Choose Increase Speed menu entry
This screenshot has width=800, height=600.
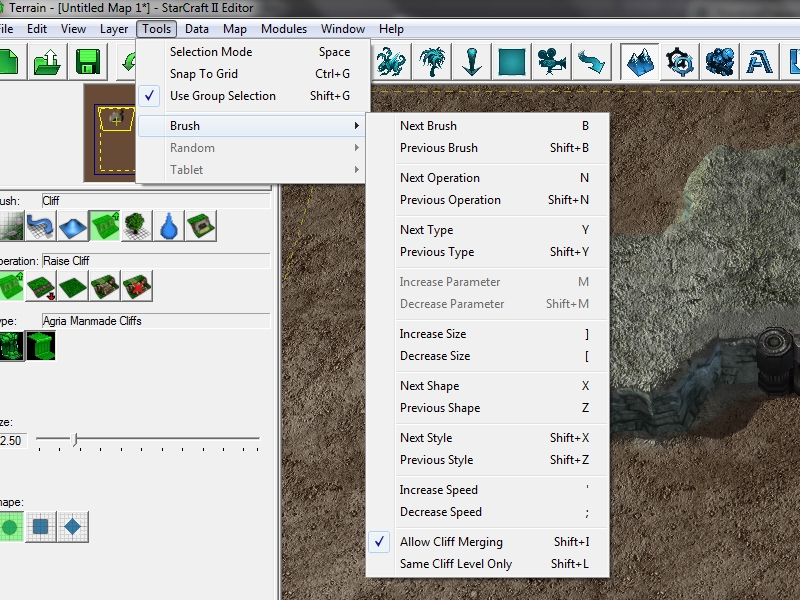tap(488, 490)
